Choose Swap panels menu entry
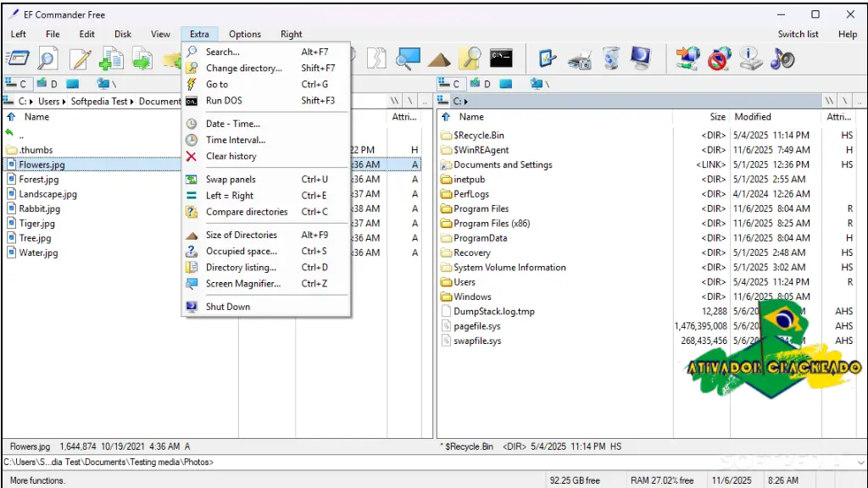Screen dimensions: 868x488 pyautogui.click(x=267, y=180)
